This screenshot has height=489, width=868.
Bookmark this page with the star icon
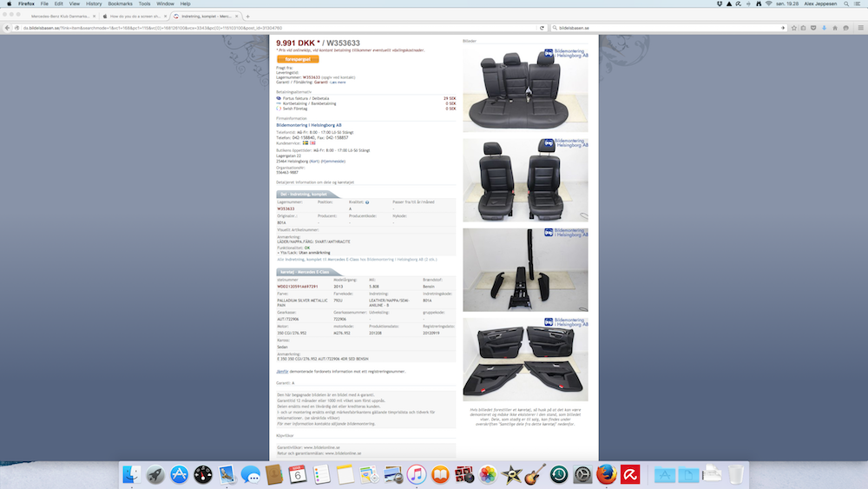tap(794, 28)
